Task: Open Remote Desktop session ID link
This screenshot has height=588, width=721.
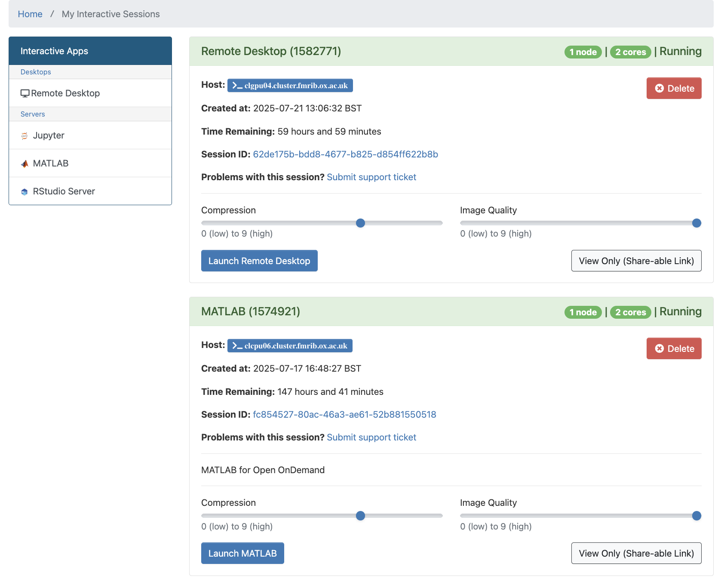Action: click(345, 154)
